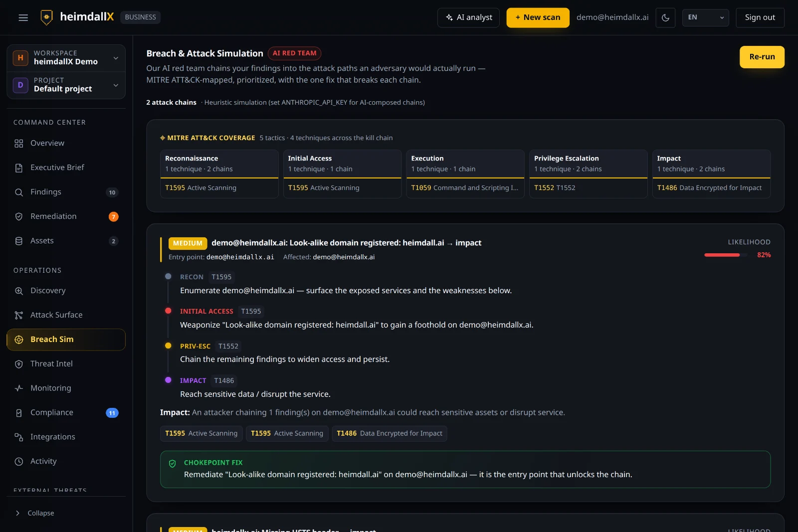798x532 pixels.
Task: Click the T1486 Data Encrypted for Impact tag
Action: point(390,433)
